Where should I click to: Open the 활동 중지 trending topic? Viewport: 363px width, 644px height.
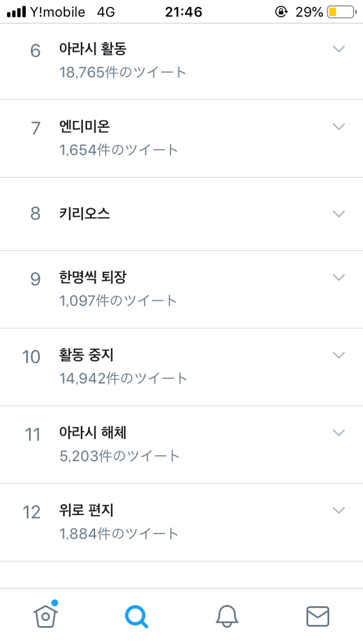(x=86, y=355)
